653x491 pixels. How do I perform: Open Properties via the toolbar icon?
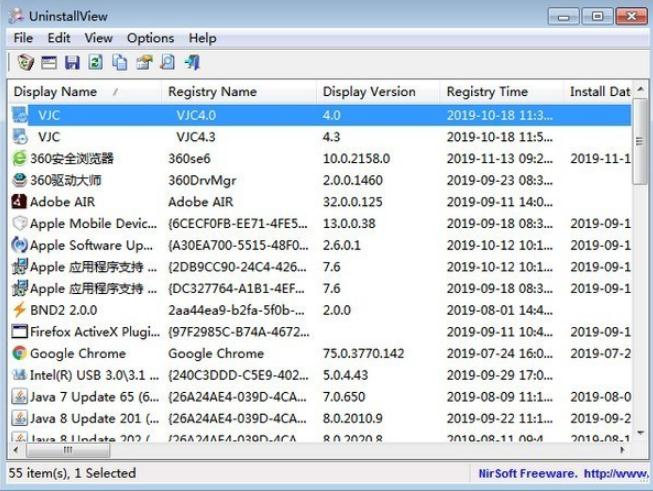click(x=144, y=63)
